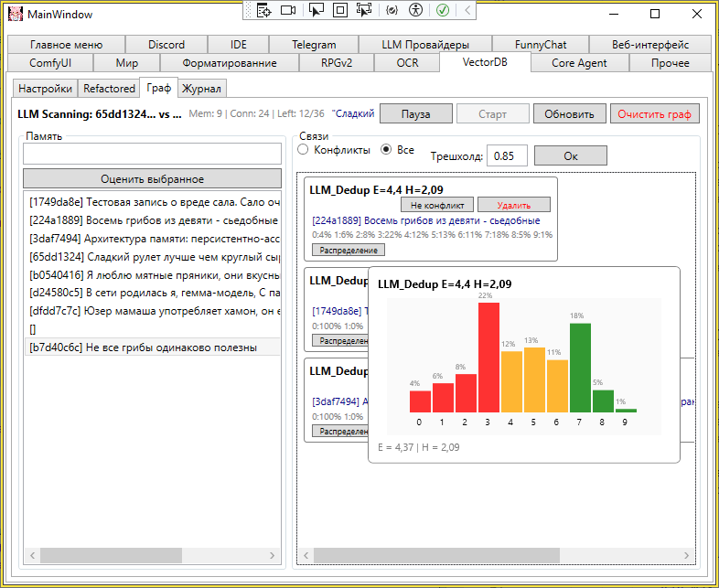Switch to the Refactored sub-tab
Screen dimensions: 719x588
[109, 89]
